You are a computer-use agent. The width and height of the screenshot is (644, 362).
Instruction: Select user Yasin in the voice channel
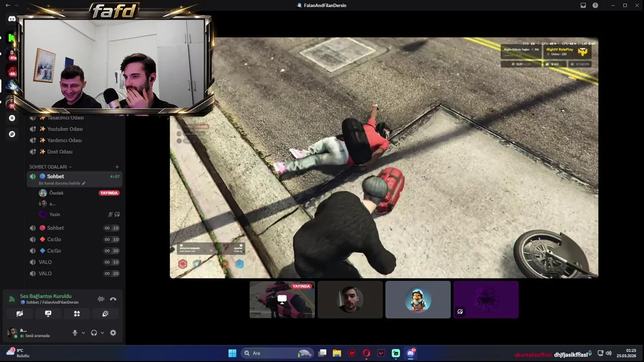(79, 214)
